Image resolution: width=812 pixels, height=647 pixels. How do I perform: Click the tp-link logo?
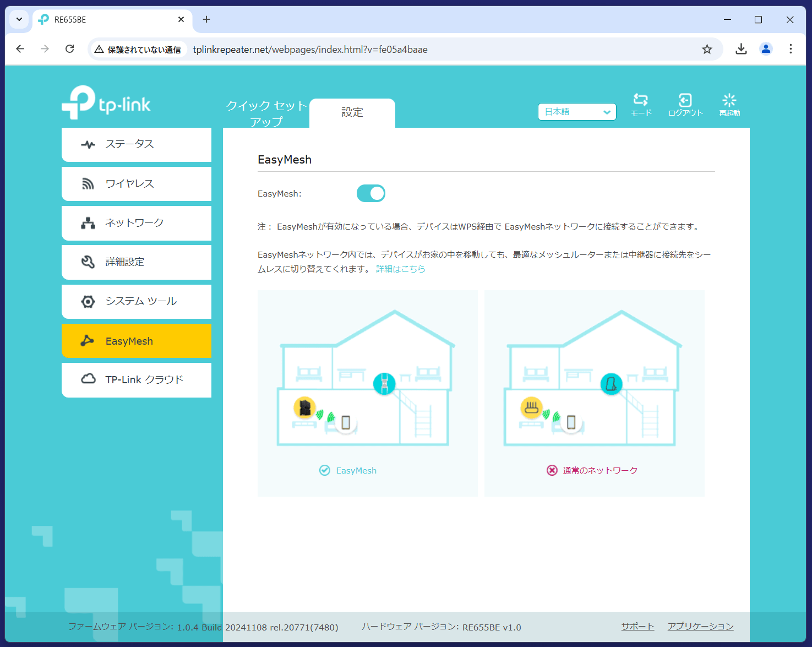pyautogui.click(x=106, y=103)
